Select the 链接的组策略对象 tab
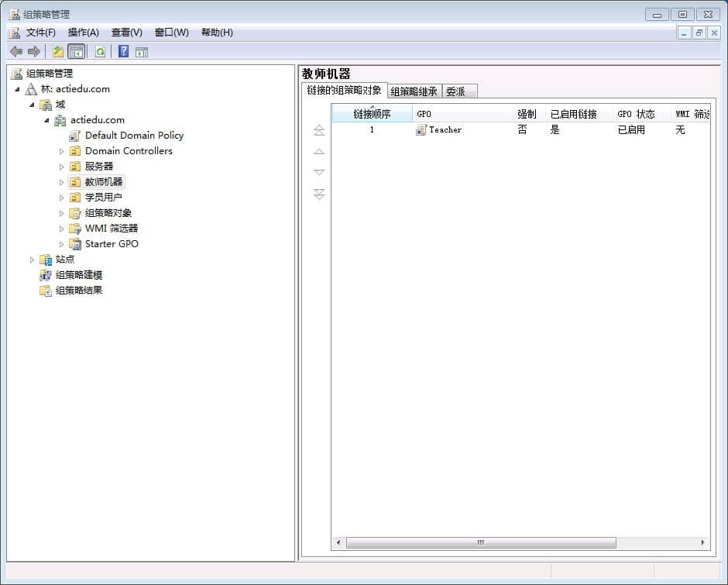The image size is (728, 585). (x=344, y=91)
